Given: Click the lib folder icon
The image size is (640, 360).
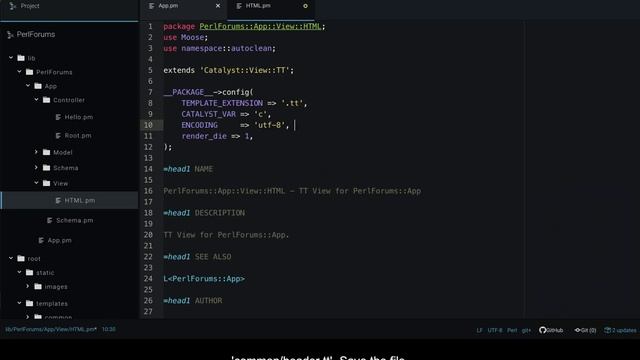Looking at the screenshot, I should point(21,58).
